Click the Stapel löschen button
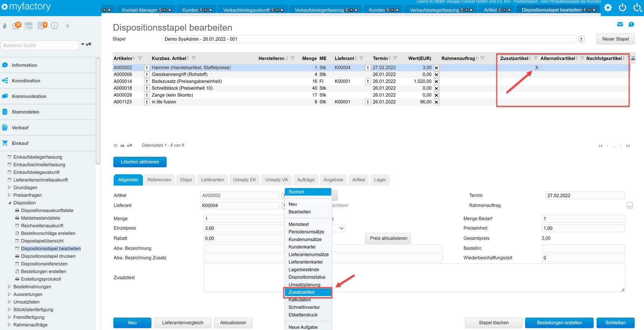The height and width of the screenshot is (330, 644). (x=494, y=323)
